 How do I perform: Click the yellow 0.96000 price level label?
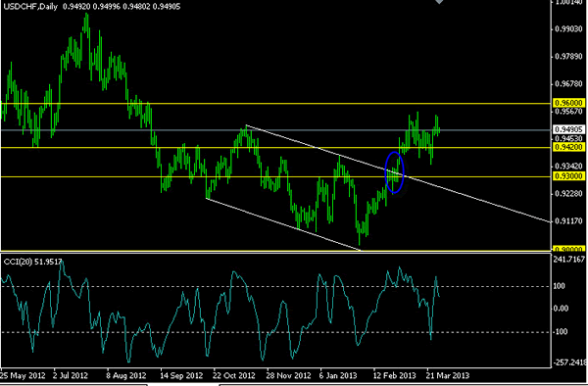click(x=568, y=103)
